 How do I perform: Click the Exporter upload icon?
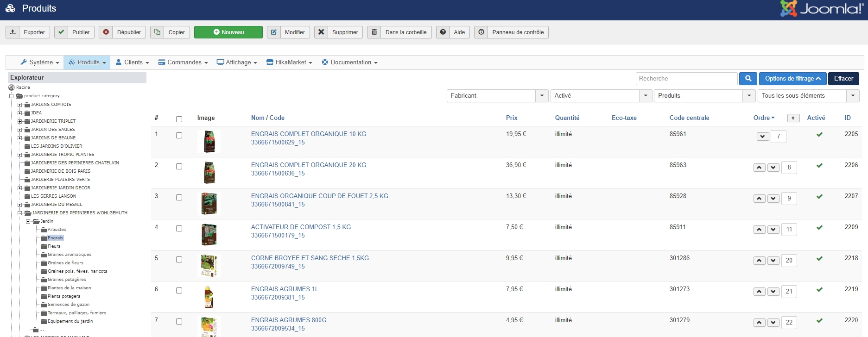[x=13, y=32]
